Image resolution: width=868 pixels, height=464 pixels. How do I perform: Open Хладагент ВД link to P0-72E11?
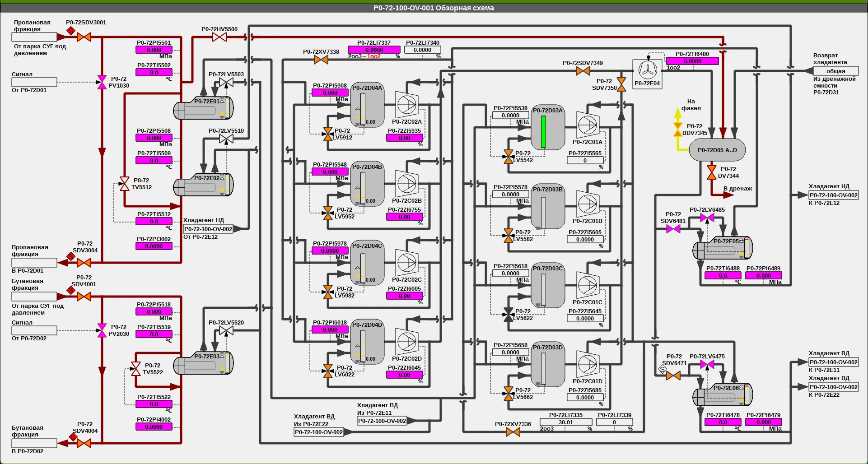[834, 362]
